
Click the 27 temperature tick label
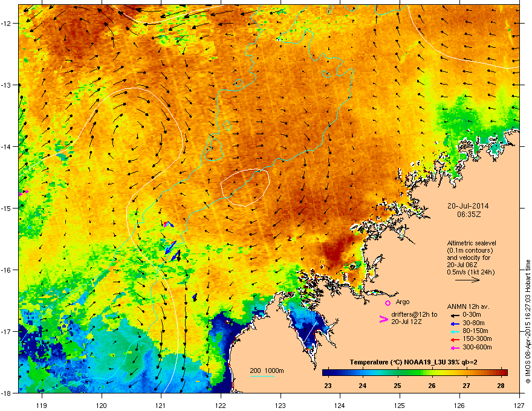[x=467, y=386]
